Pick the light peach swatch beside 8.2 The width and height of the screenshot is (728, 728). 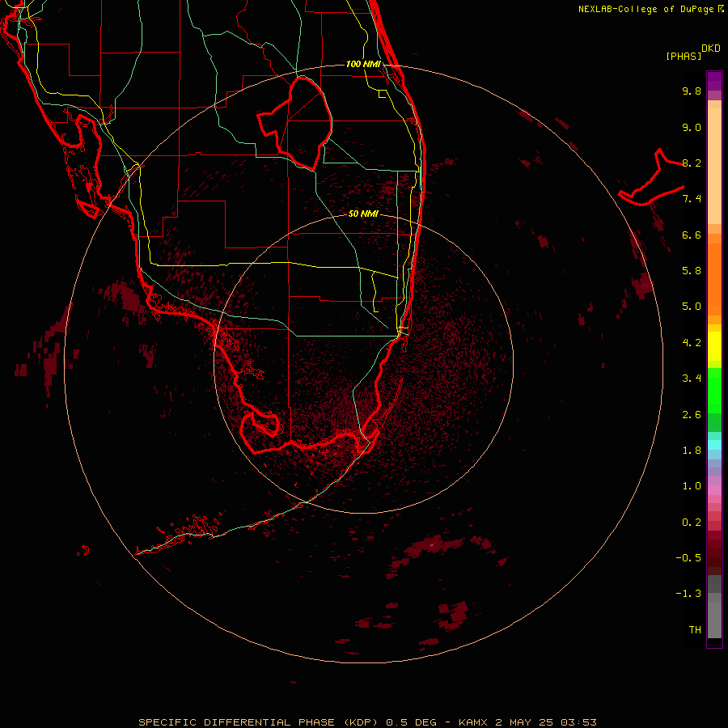(714, 166)
